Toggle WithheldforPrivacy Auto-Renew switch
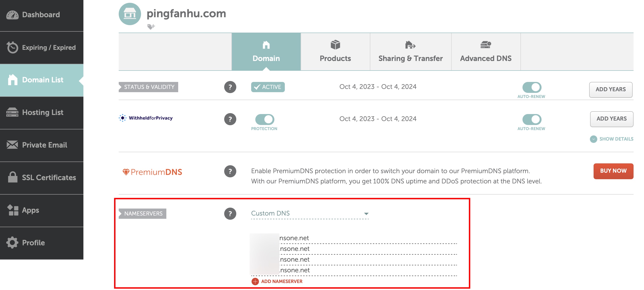This screenshot has height=290, width=644. pos(532,119)
